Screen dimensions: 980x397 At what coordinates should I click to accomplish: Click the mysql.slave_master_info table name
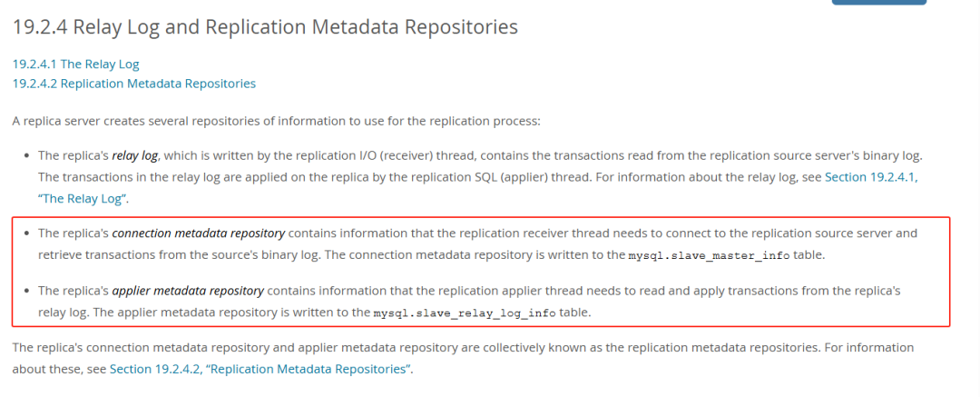(709, 255)
